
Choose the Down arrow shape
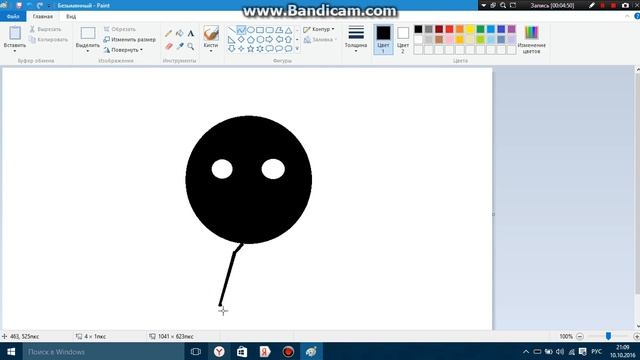tap(231, 49)
